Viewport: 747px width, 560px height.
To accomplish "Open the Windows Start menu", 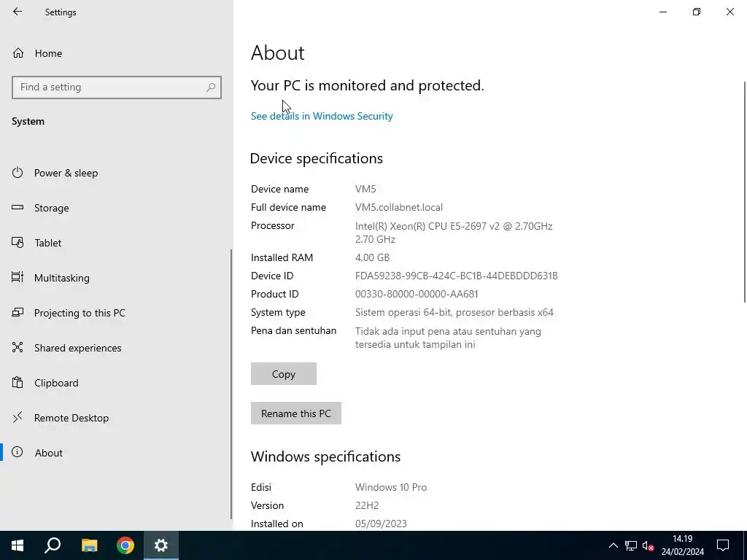I will pos(18,545).
